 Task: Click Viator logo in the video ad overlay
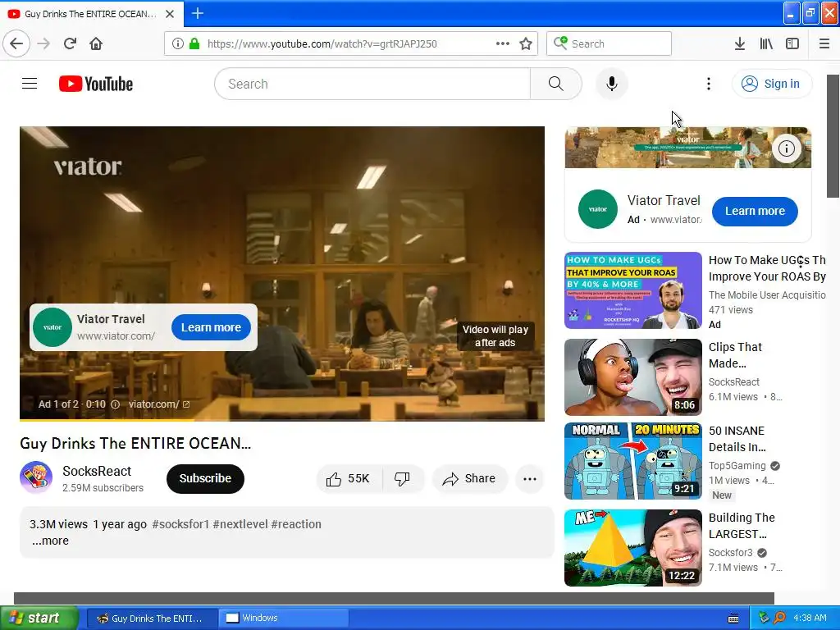click(x=52, y=327)
